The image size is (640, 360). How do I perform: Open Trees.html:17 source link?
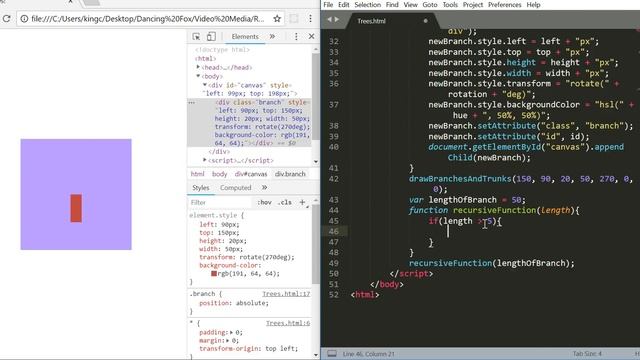tap(286, 294)
